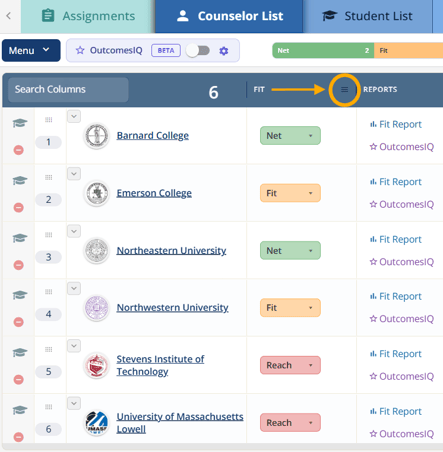Open OutcomesIQ link for Northwestern University

coord(402,319)
